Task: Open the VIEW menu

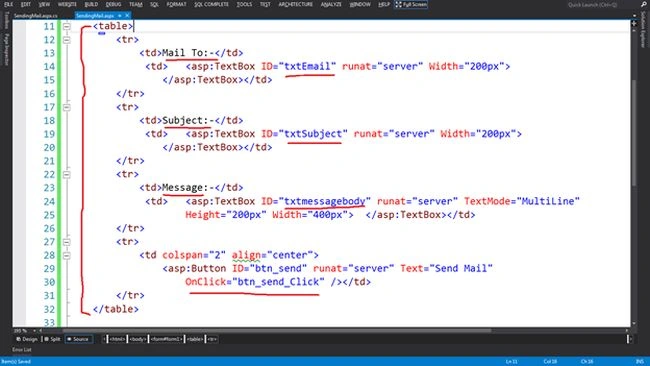Action: (44, 4)
